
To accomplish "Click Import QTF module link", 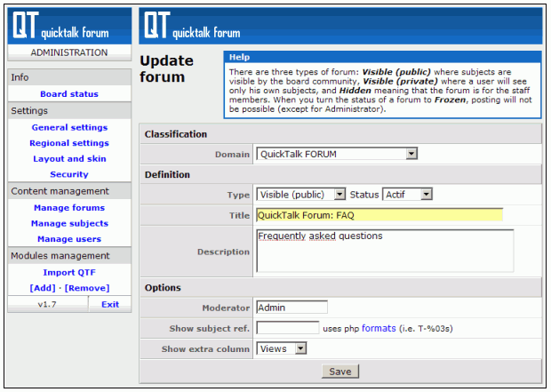I will pos(68,272).
